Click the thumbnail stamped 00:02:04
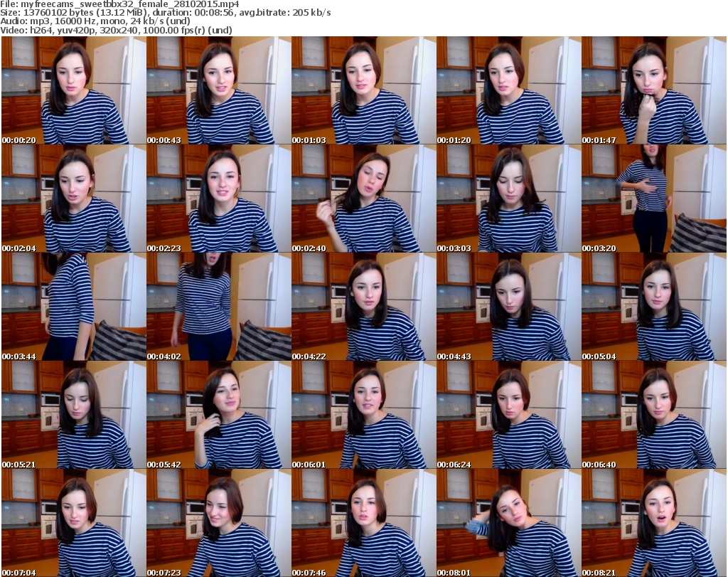 (x=74, y=198)
